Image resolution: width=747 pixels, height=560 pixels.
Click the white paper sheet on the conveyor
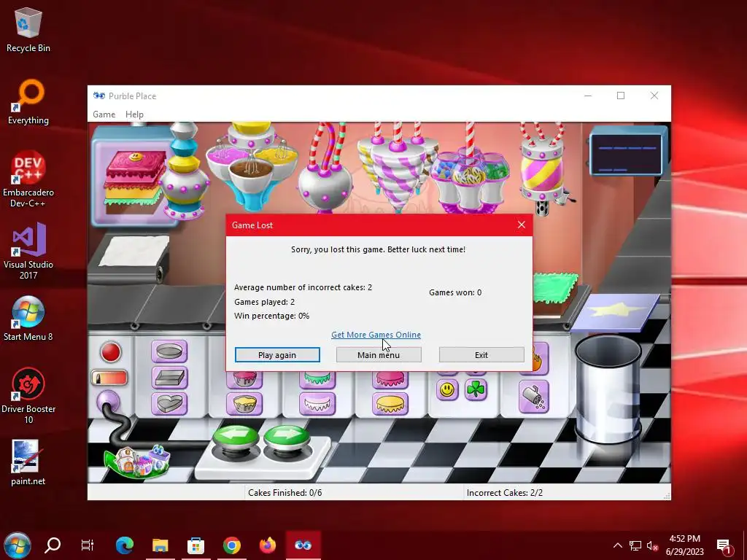pos(134,251)
